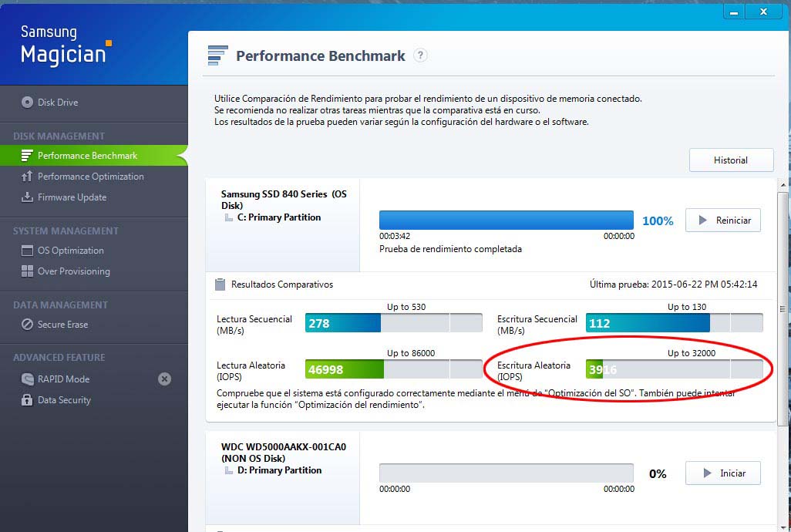Viewport: 791px width, 532px height.
Task: Click Lectura Aleatoria 46998 result bar
Action: [x=394, y=369]
